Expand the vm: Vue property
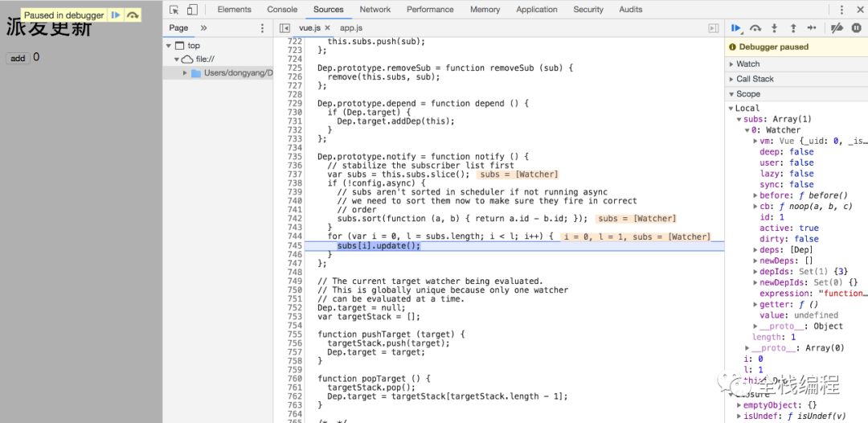Image resolution: width=868 pixels, height=423 pixels. (x=755, y=142)
